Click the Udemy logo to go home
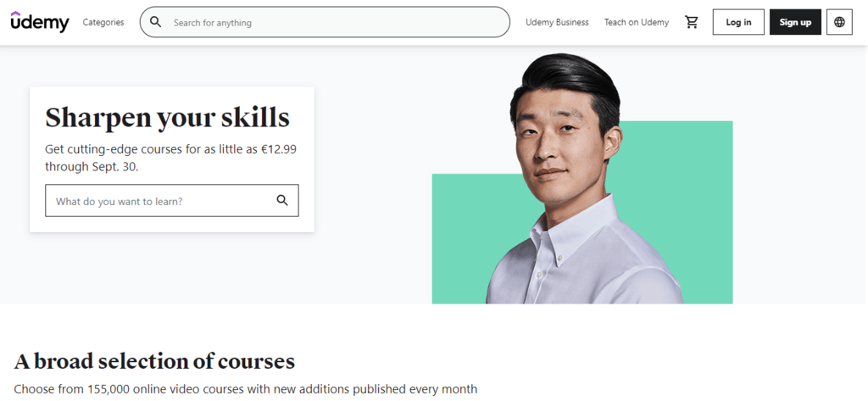868x401 pixels. tap(40, 22)
